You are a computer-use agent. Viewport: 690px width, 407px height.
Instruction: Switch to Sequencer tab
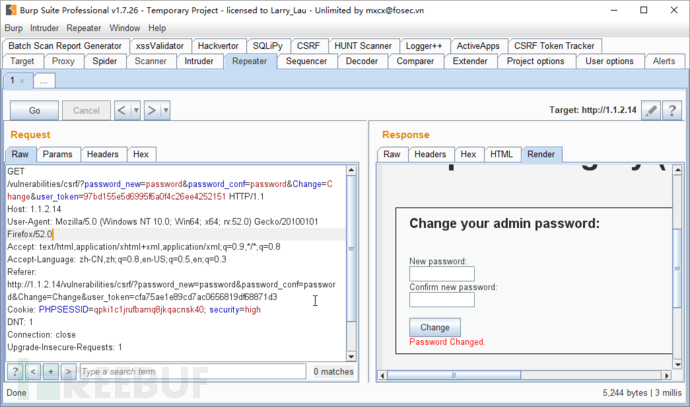click(x=306, y=61)
